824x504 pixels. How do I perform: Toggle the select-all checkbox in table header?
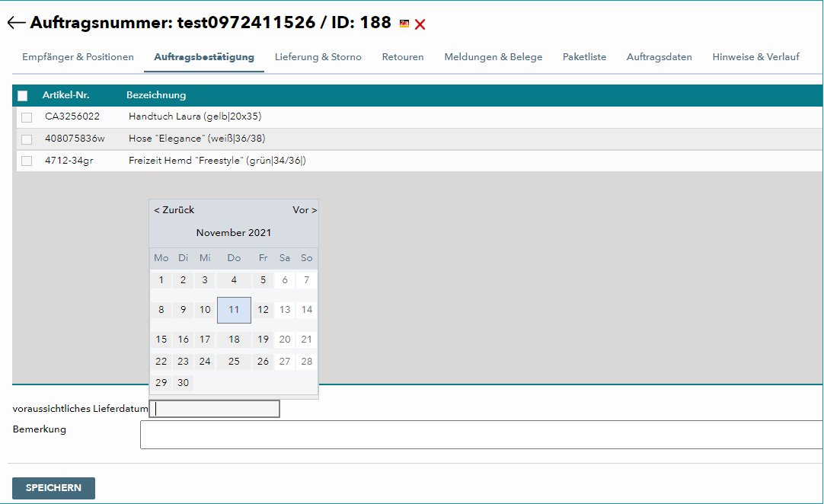pyautogui.click(x=23, y=96)
